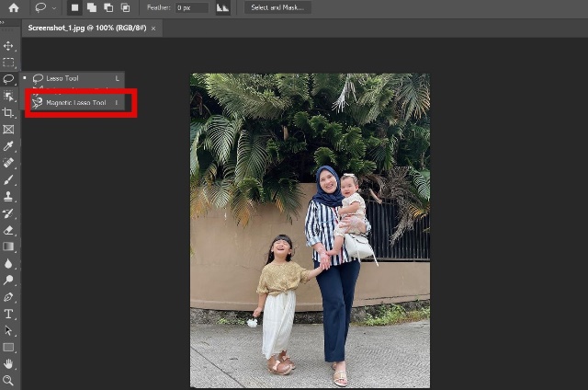Select the Frame tool

[x=8, y=130]
